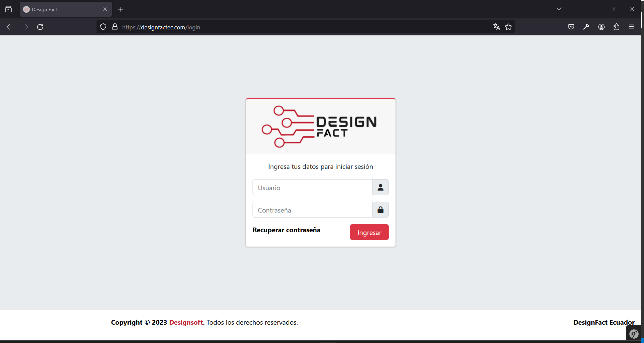Open the extensions puzzle icon
The height and width of the screenshot is (343, 644).
pyautogui.click(x=616, y=27)
